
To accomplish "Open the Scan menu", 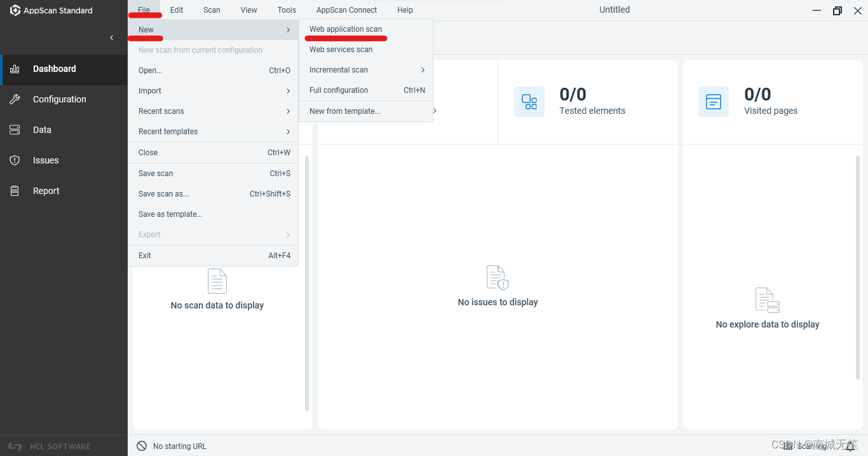I will pos(212,10).
